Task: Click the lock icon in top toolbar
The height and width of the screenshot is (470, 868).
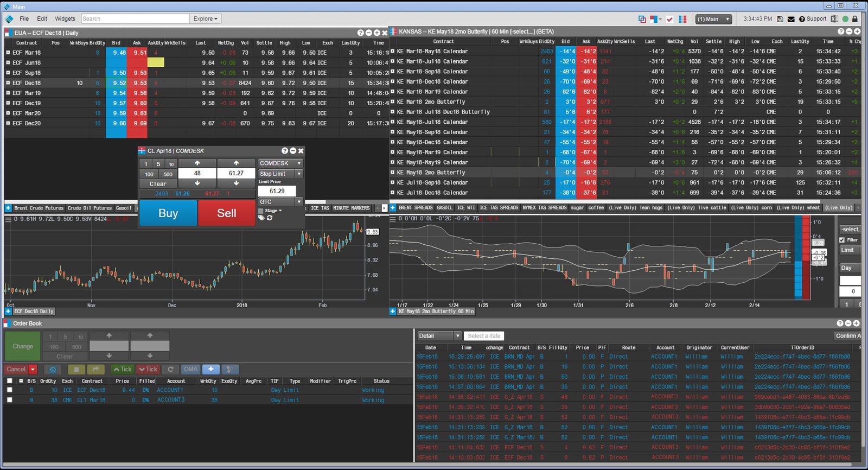Action: (x=856, y=19)
